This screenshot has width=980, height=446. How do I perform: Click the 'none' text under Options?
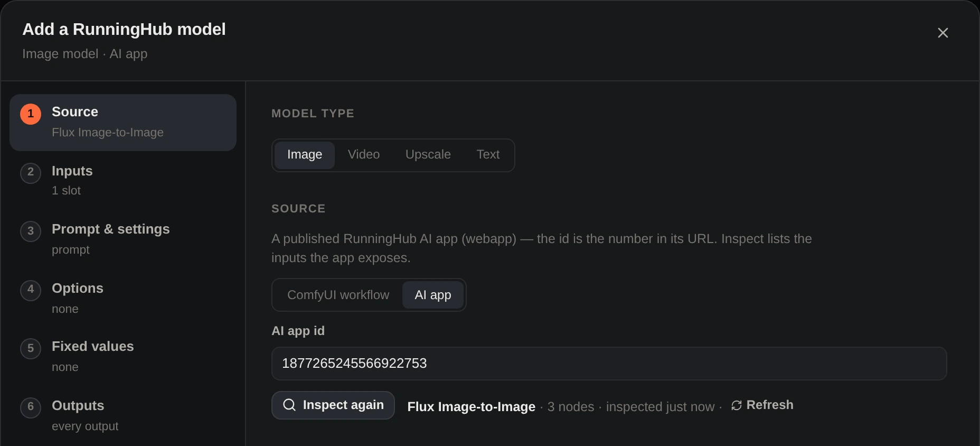coord(65,309)
